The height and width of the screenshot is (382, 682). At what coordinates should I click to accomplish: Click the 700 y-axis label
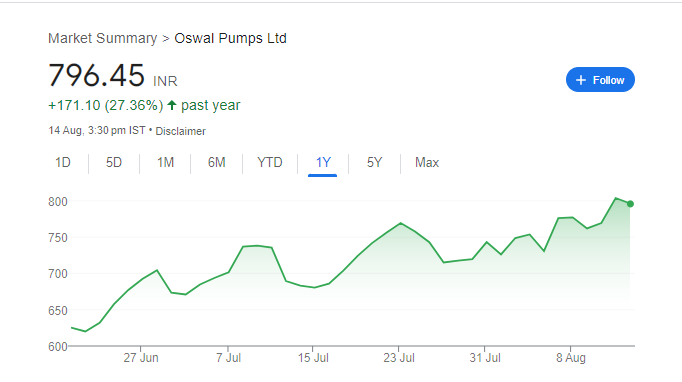pyautogui.click(x=58, y=274)
